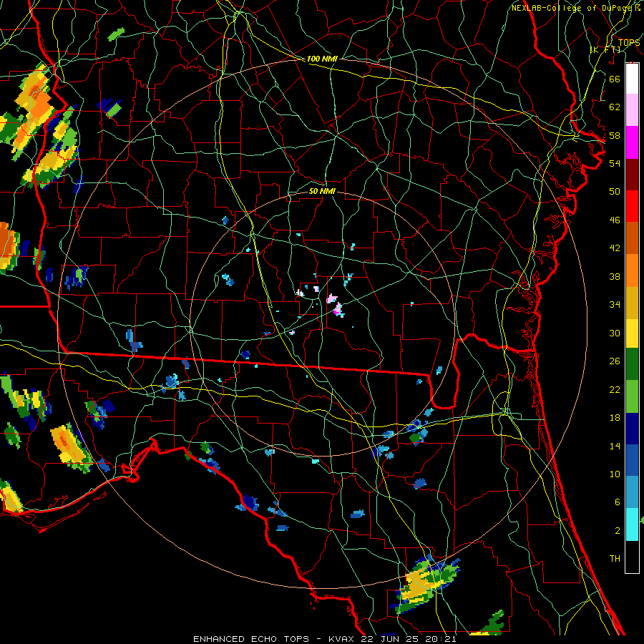Click the 'K FT' legend unit label
Image resolution: width=644 pixels, height=644 pixels.
[x=606, y=49]
